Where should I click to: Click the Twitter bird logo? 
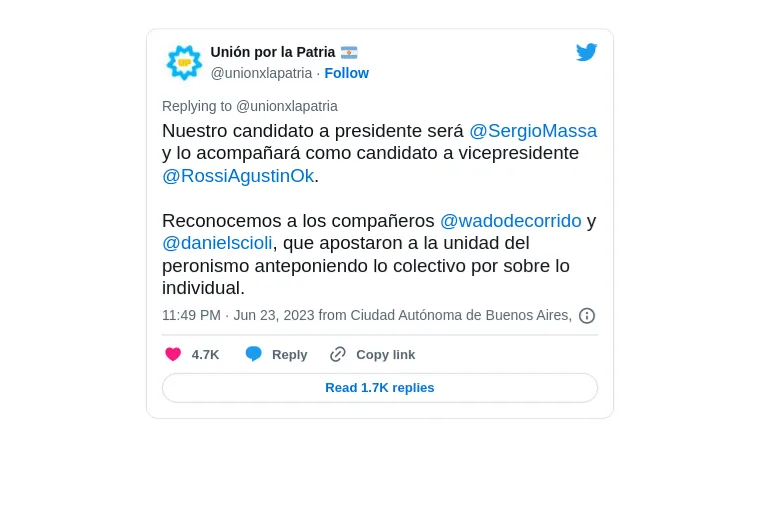(586, 52)
